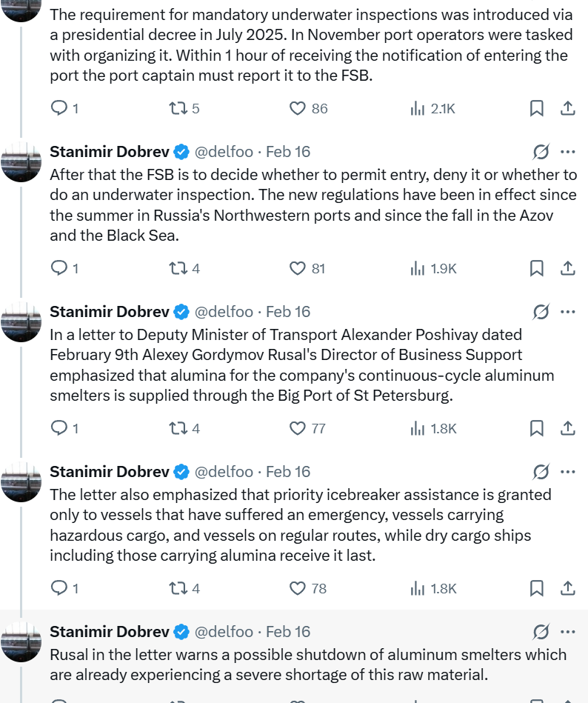Share the tweet about icebreaker assistance
The image size is (588, 703).
click(568, 589)
